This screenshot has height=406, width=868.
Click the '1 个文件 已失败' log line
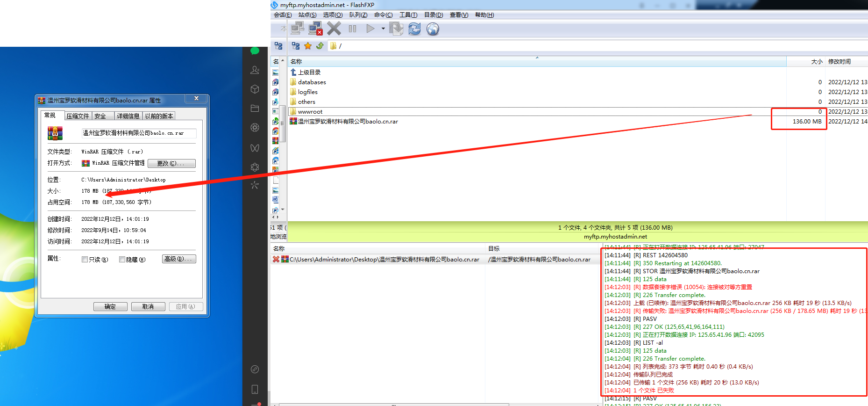639,391
